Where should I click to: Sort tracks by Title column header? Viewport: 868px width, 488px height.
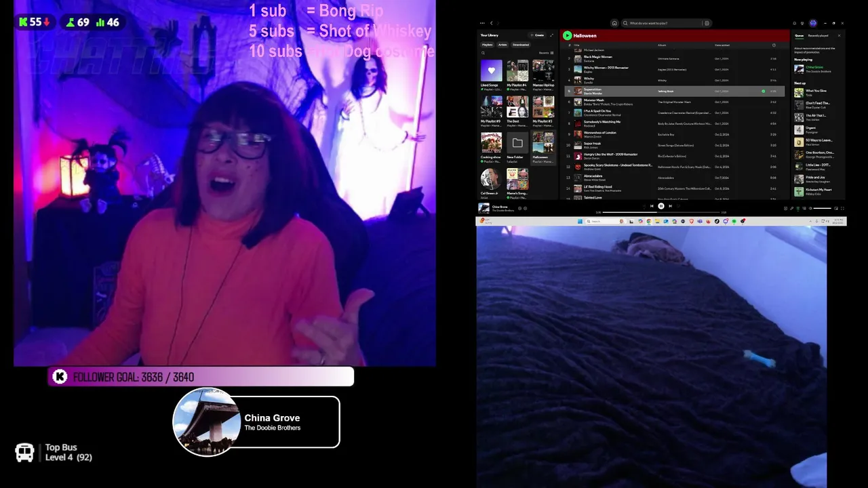pyautogui.click(x=576, y=45)
